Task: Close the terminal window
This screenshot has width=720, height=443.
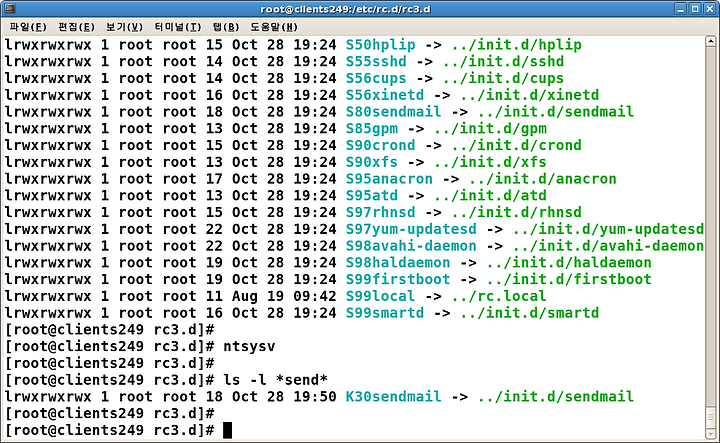Action: [x=709, y=9]
